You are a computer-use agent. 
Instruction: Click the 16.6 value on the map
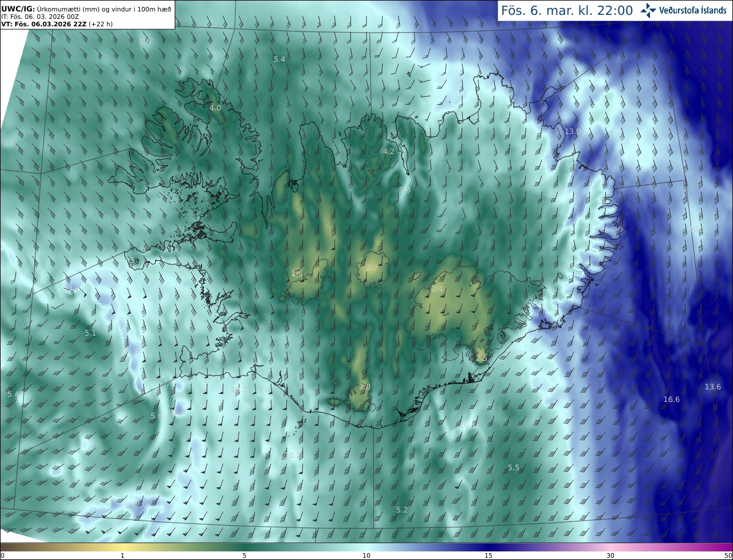point(671,399)
